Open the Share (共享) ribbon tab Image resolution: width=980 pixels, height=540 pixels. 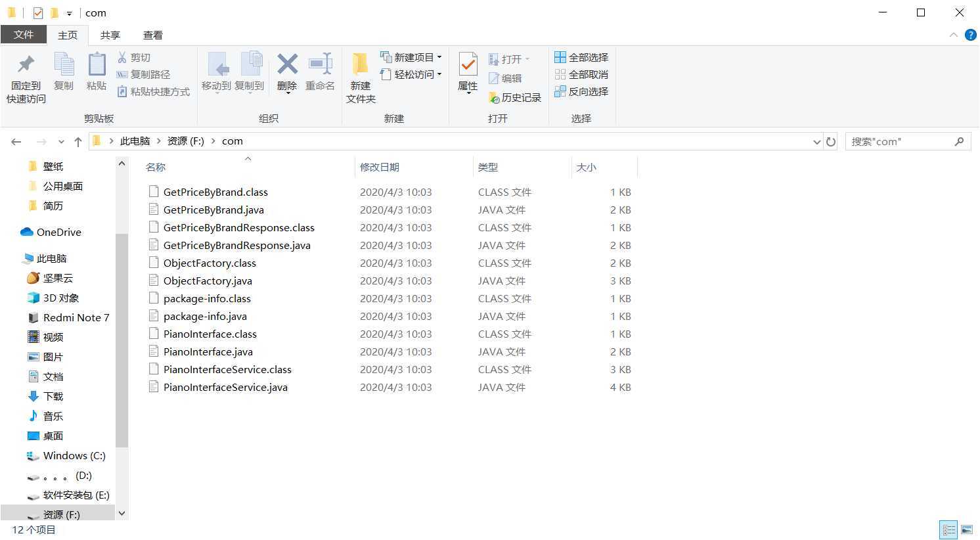110,35
